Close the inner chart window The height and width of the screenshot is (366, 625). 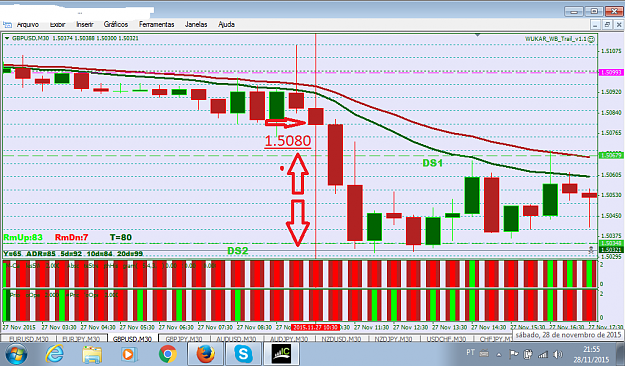pos(619,25)
